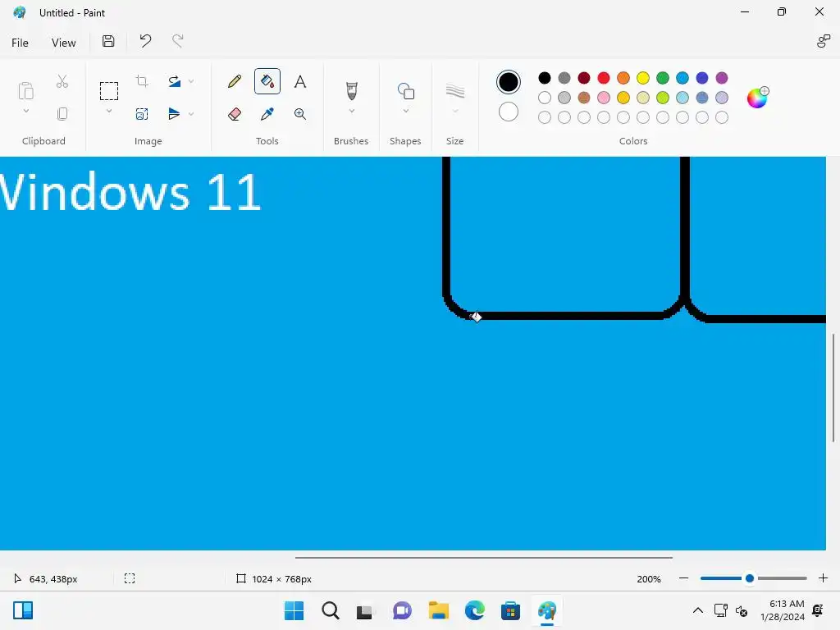Click the Resize and skew icon

click(x=142, y=113)
